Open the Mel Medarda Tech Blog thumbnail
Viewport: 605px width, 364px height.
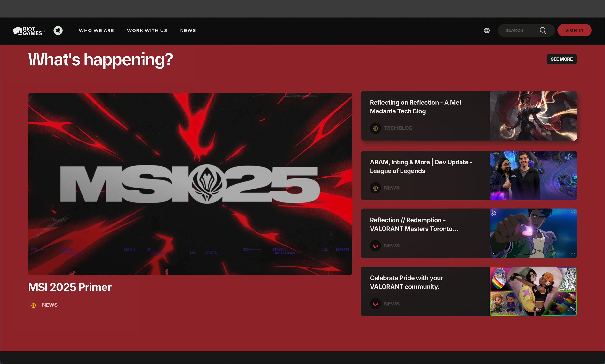point(533,116)
